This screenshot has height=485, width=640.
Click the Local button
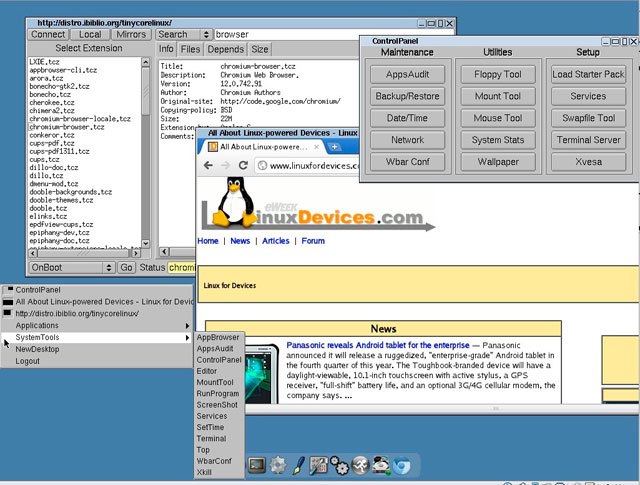point(90,34)
